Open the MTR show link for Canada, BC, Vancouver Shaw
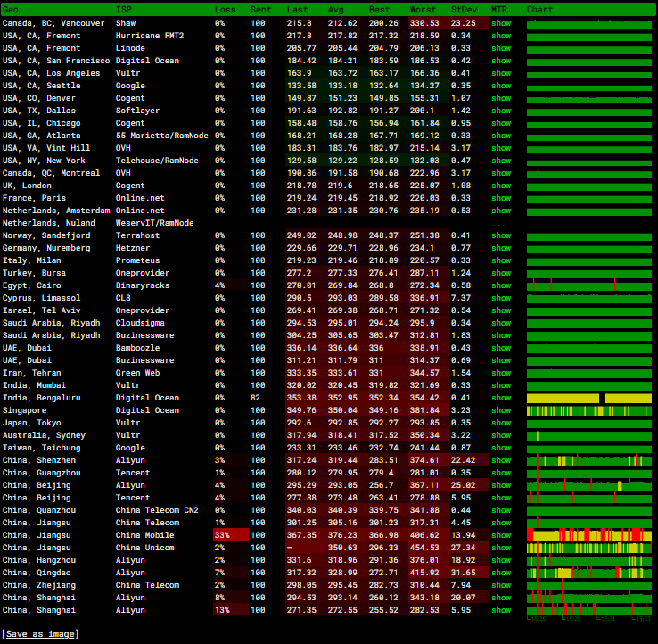Screen dimensions: 658x644 pos(501,23)
